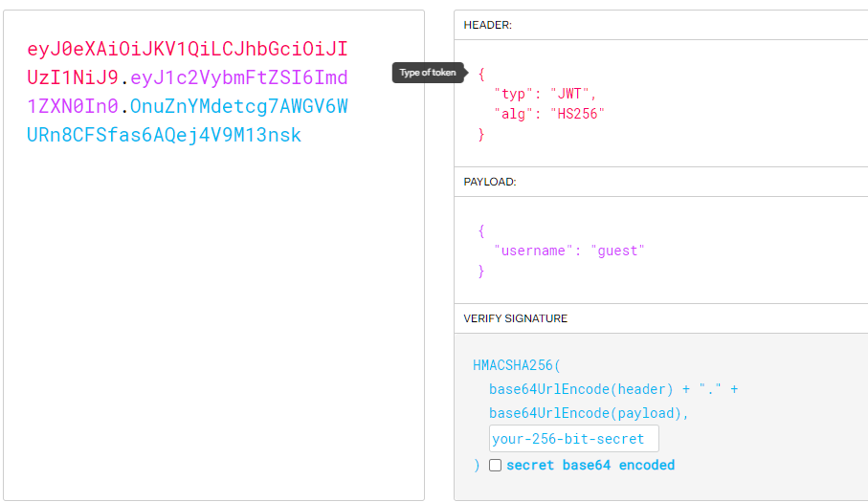
Task: Click the your-256-bit-secret input field
Action: click(x=573, y=439)
